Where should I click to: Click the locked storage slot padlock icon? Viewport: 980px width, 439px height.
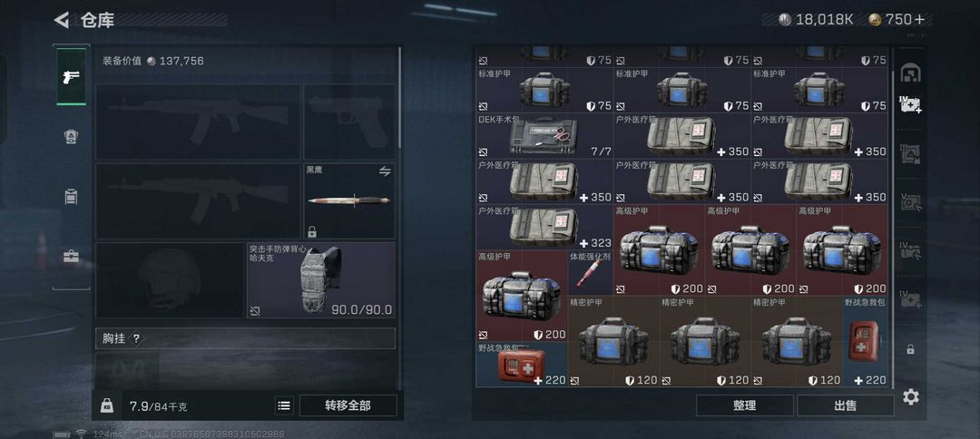911,350
